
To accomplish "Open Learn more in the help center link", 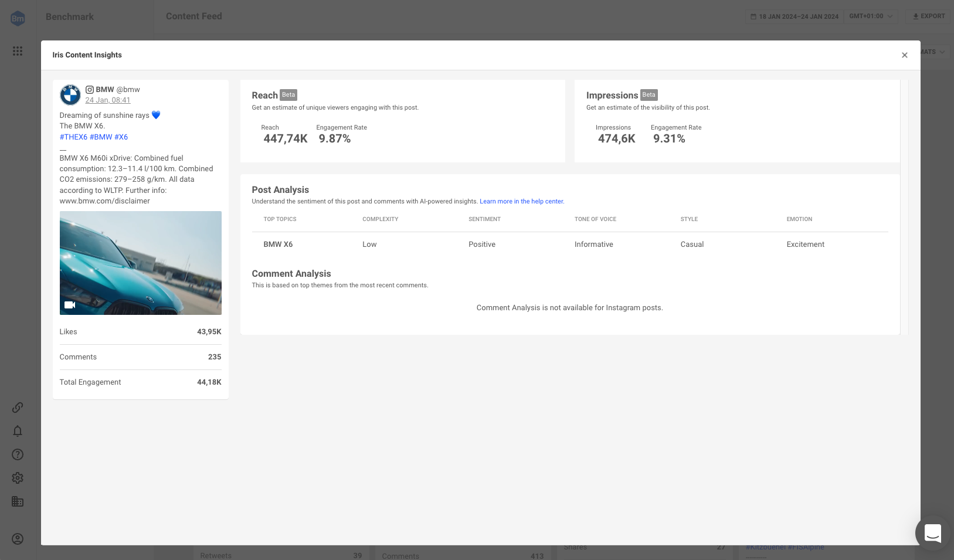I will [522, 202].
